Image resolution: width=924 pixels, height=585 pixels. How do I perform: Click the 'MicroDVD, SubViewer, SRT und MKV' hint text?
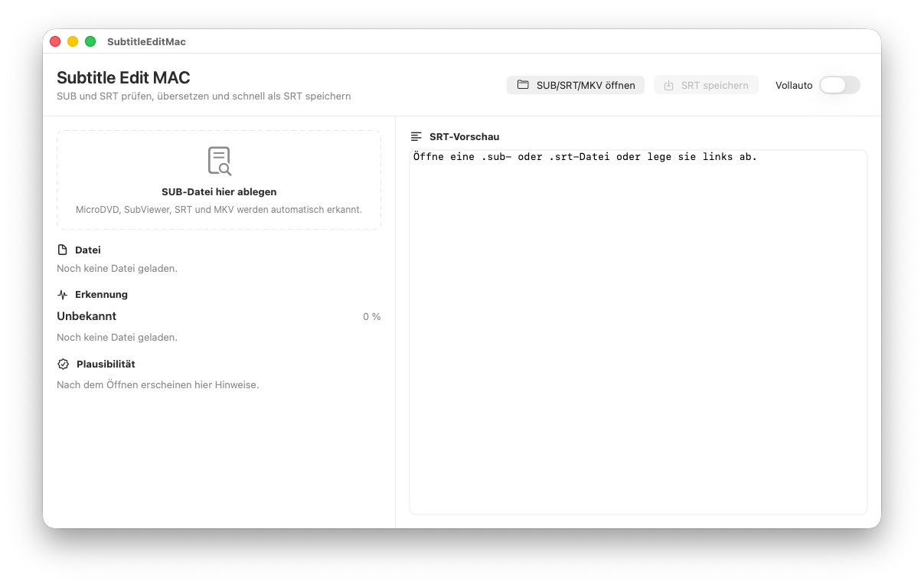coord(219,210)
